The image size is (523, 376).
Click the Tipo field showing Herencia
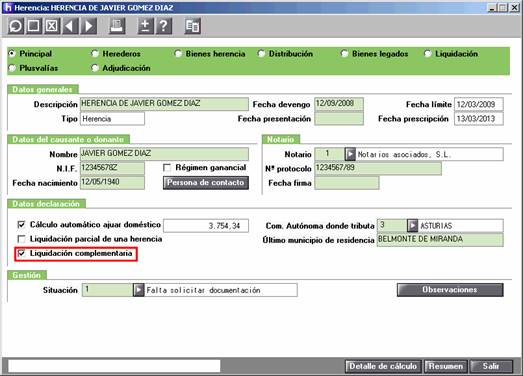(x=112, y=119)
